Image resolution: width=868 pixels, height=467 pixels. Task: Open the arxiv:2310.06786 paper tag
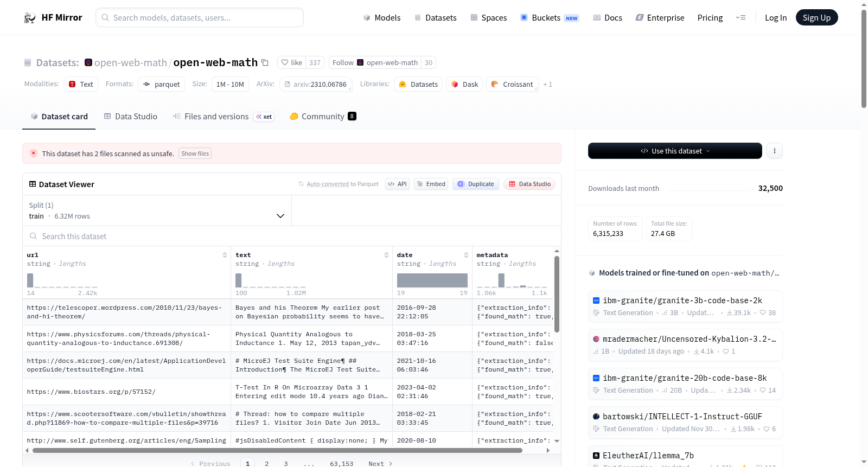[316, 84]
